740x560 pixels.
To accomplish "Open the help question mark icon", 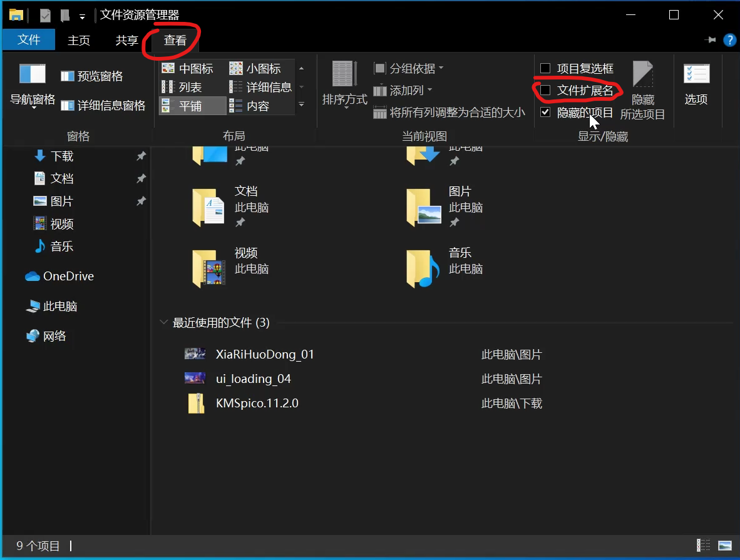I will 729,40.
